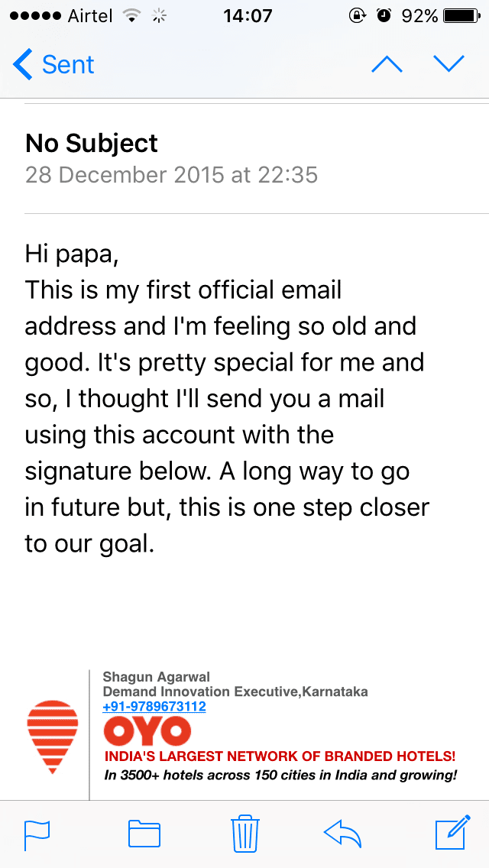Go to previous message with up arrow

pos(387,64)
